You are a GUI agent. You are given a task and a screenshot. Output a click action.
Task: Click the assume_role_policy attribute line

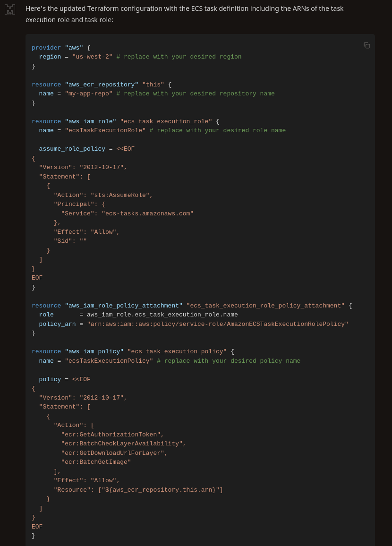(x=87, y=149)
